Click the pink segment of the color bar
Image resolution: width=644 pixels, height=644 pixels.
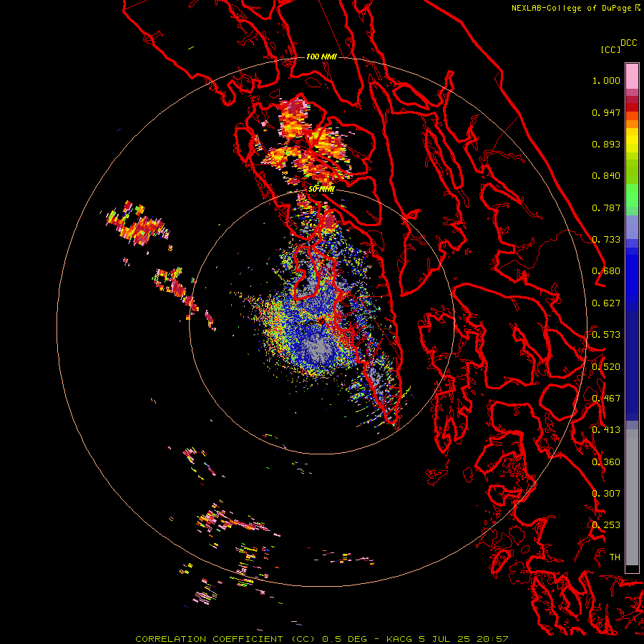tap(632, 76)
